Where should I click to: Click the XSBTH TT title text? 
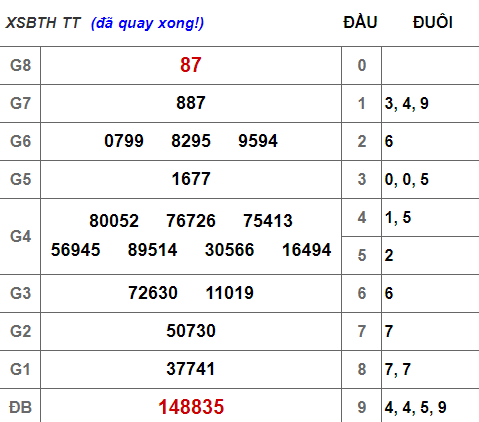coord(43,23)
